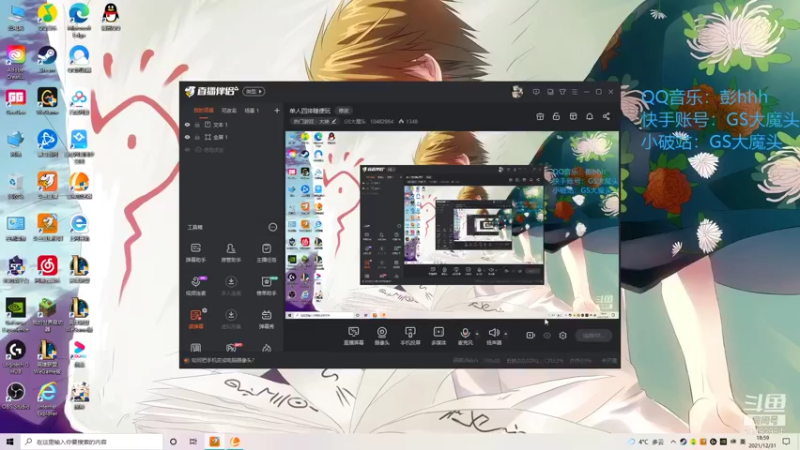Viewport: 800px width, 450px height.
Task: Click the taskbar search box
Action: click(92, 441)
